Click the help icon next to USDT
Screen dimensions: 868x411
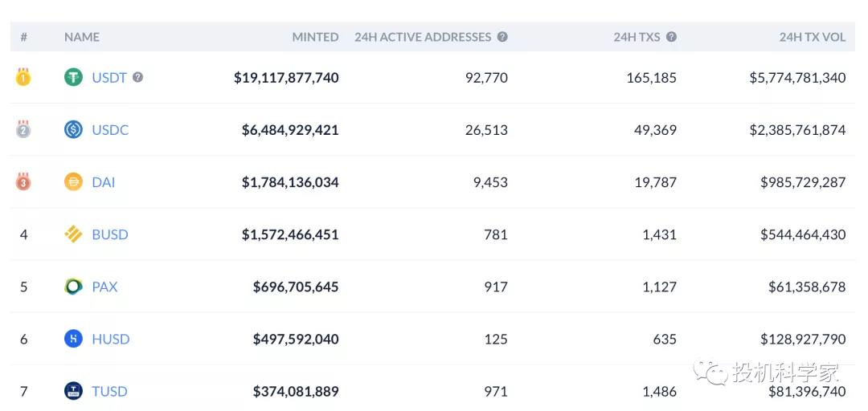(x=138, y=78)
